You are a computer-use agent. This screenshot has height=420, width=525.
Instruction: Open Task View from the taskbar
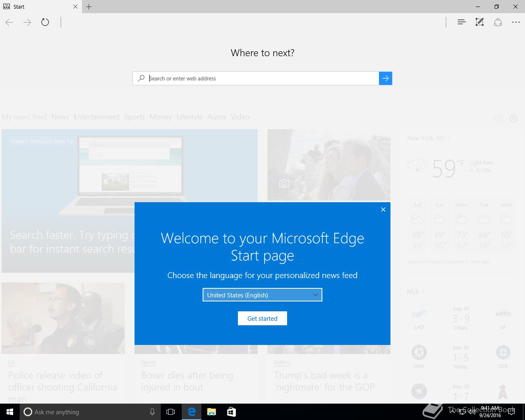(x=171, y=412)
